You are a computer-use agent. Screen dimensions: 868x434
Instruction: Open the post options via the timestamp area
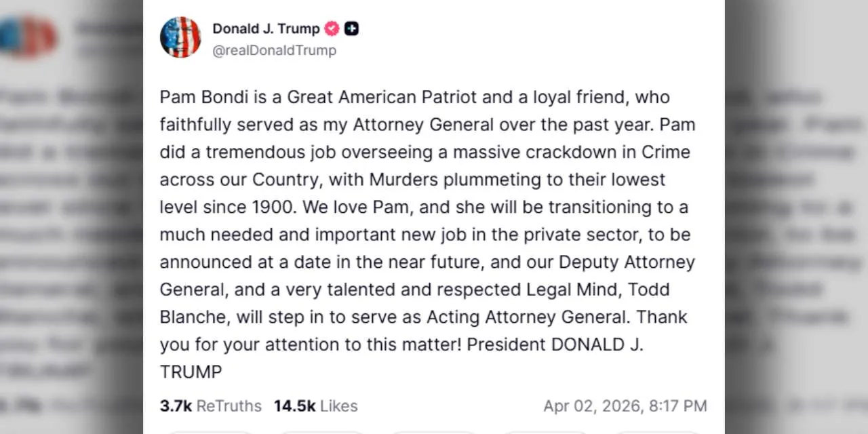pos(625,406)
